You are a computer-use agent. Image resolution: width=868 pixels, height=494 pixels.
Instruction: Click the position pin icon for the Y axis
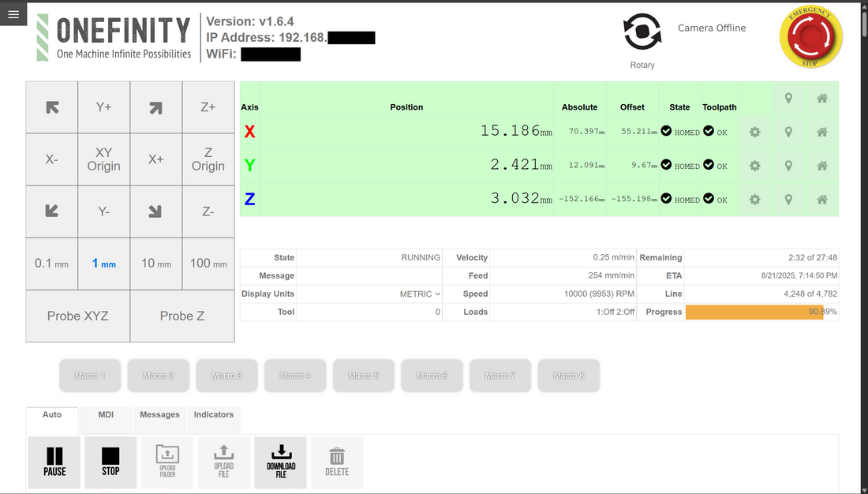788,166
